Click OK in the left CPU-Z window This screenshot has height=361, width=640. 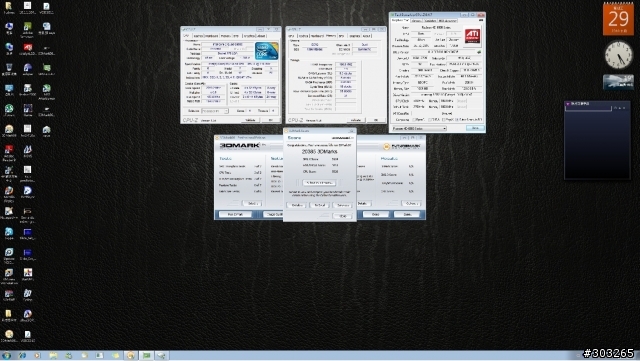[x=270, y=120]
